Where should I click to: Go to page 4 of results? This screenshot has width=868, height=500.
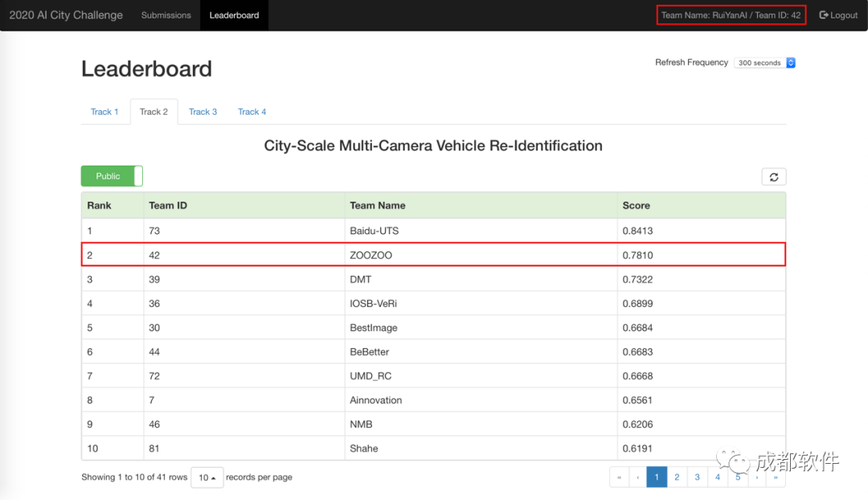point(718,477)
